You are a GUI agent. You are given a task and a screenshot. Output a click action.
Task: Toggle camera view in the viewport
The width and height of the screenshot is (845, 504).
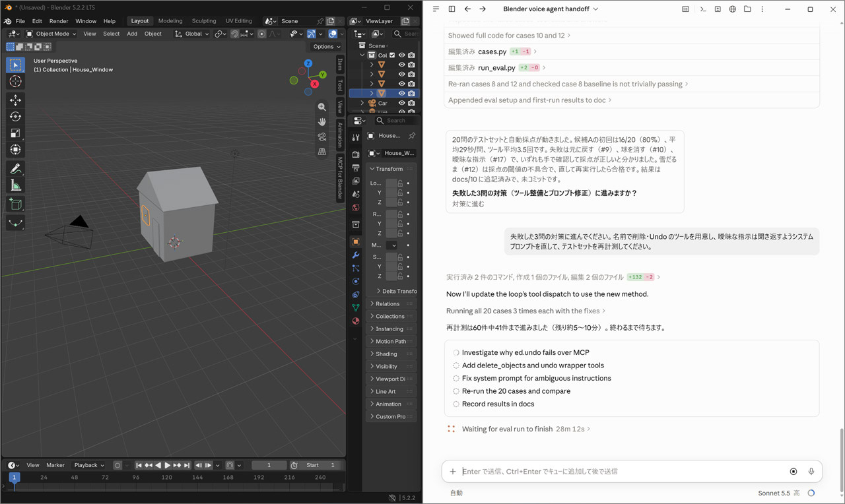coord(321,137)
